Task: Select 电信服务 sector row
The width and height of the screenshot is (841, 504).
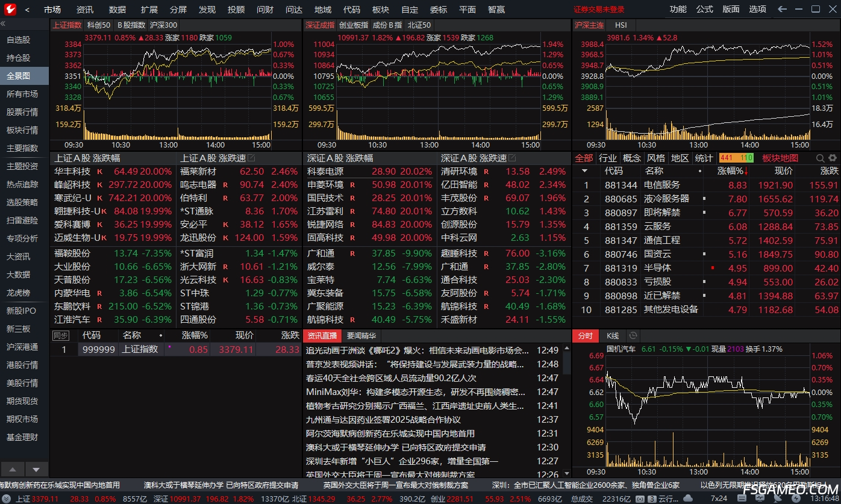Action: [706, 185]
